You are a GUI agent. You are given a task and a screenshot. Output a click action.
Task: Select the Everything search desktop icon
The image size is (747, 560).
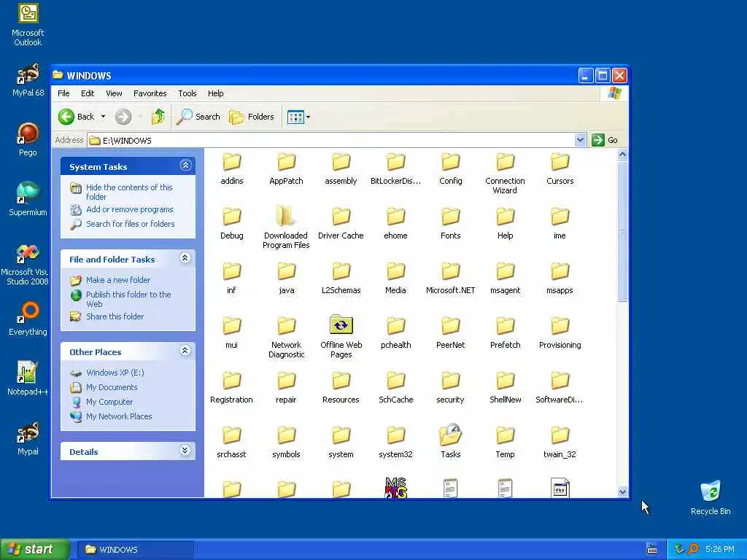(28, 319)
